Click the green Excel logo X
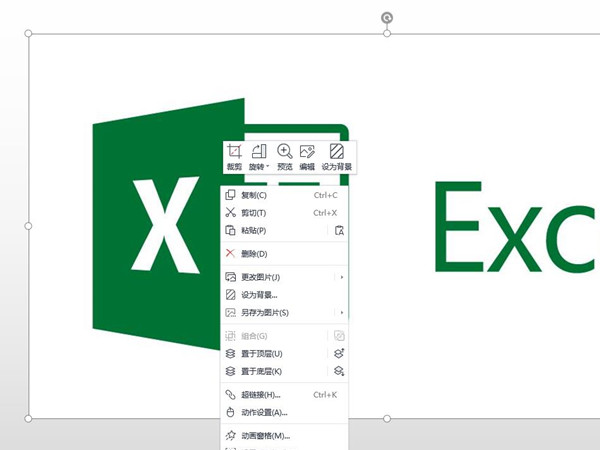600x450 pixels. point(165,225)
